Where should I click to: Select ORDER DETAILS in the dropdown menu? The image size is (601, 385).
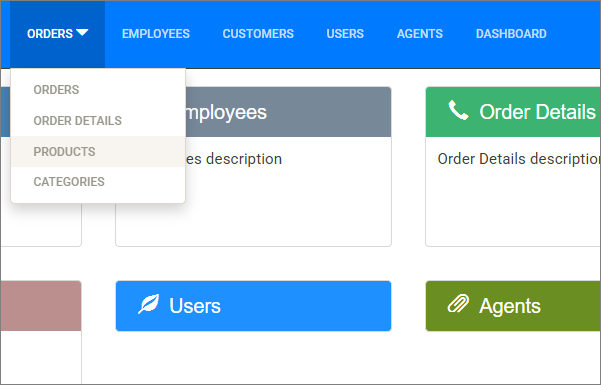98,121
